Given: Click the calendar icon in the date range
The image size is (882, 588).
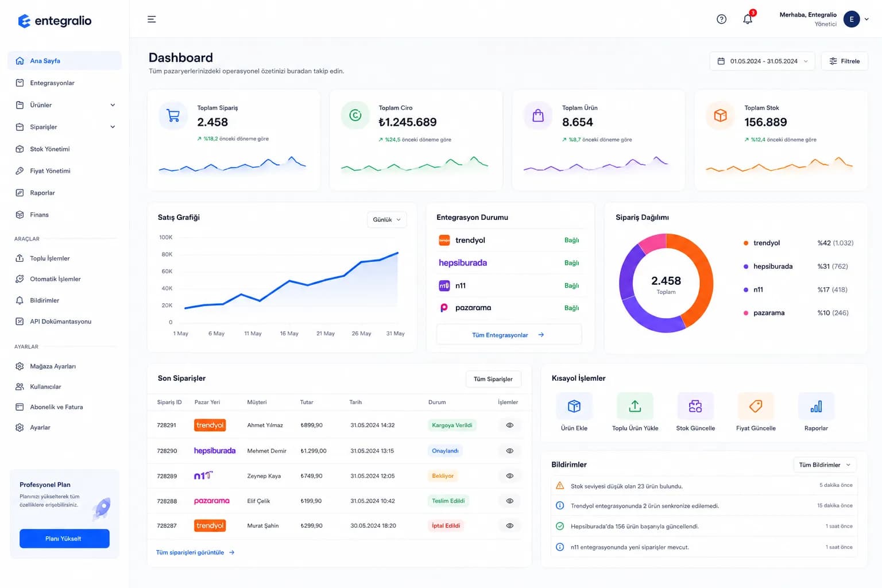Looking at the screenshot, I should coord(721,61).
